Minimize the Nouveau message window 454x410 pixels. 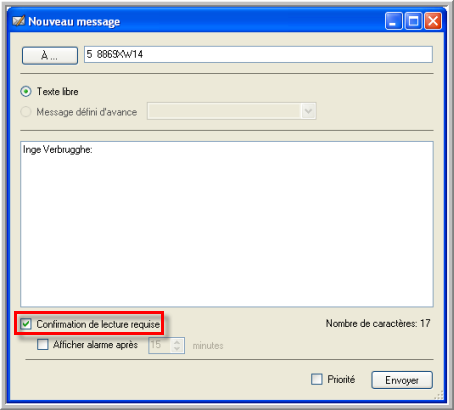(x=394, y=21)
